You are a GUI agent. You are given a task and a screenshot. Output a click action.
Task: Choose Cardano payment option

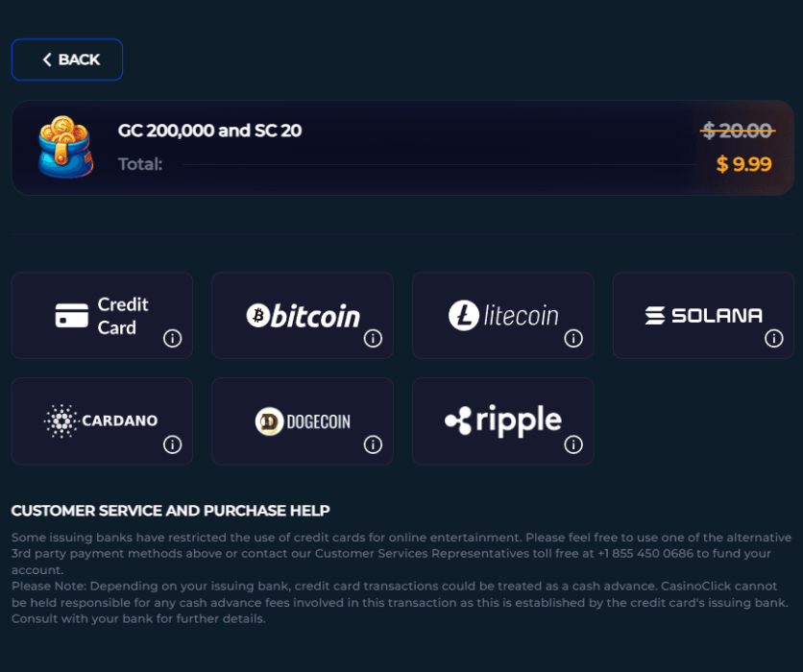[x=101, y=420]
